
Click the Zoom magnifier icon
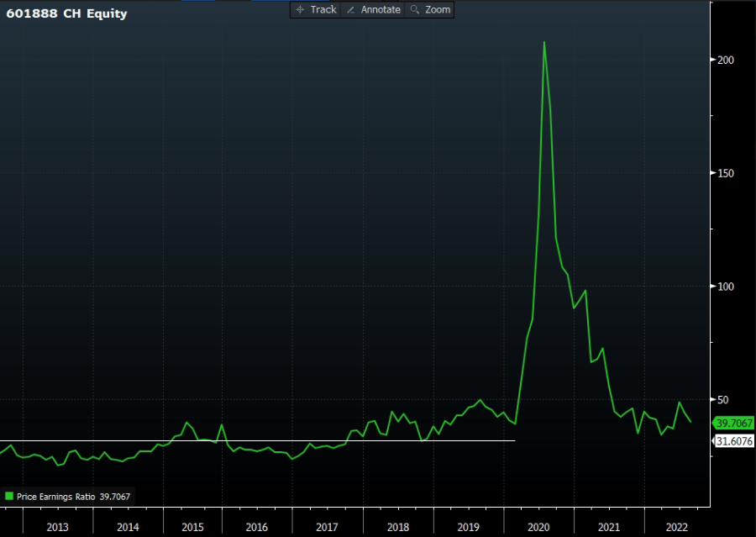pos(415,10)
